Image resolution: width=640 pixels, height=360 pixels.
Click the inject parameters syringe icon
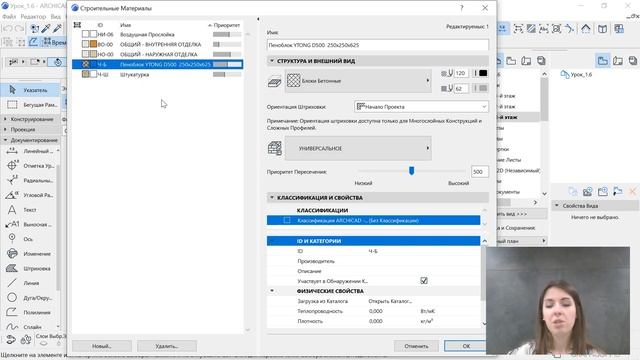pos(58,28)
